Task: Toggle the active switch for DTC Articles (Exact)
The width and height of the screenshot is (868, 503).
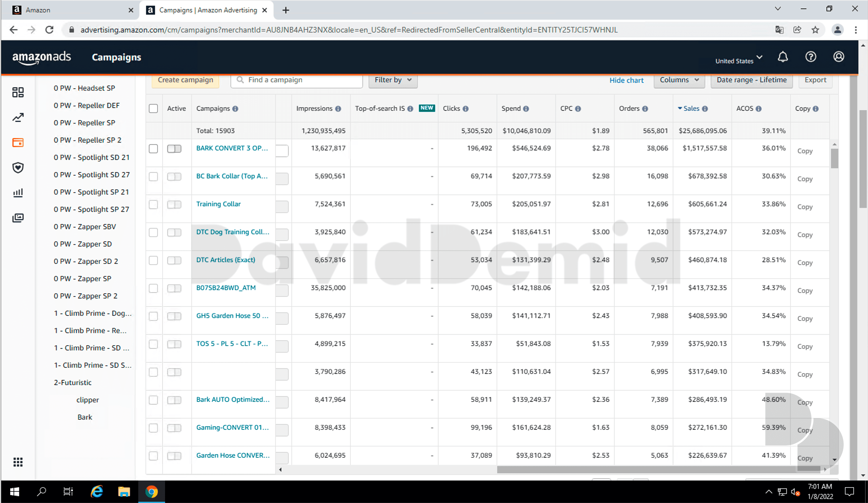Action: tap(174, 261)
